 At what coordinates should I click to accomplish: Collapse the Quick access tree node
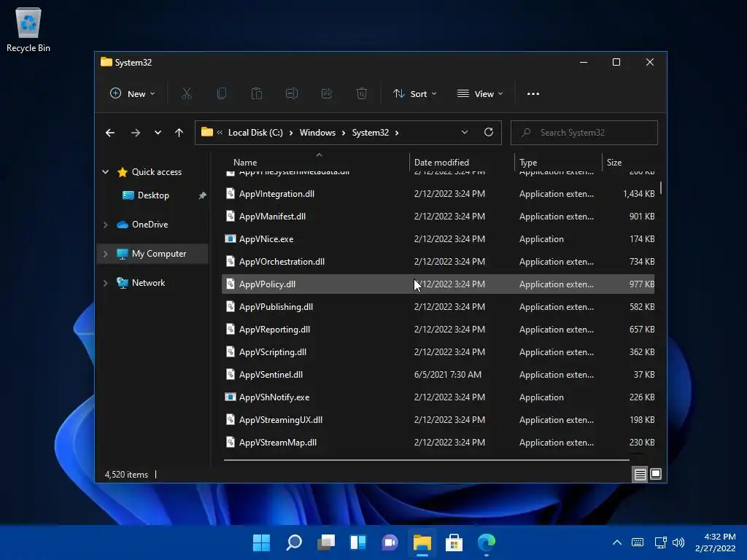click(x=105, y=172)
